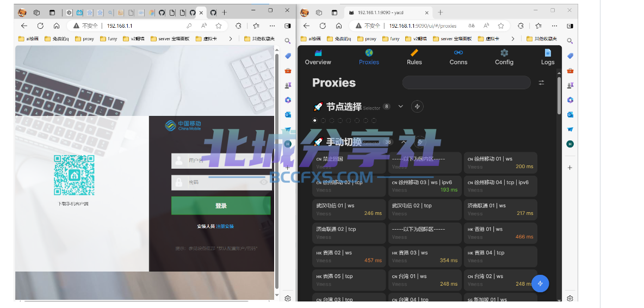Select proxy 徐州移动 01 | ws
644x308 pixels.
click(500, 163)
